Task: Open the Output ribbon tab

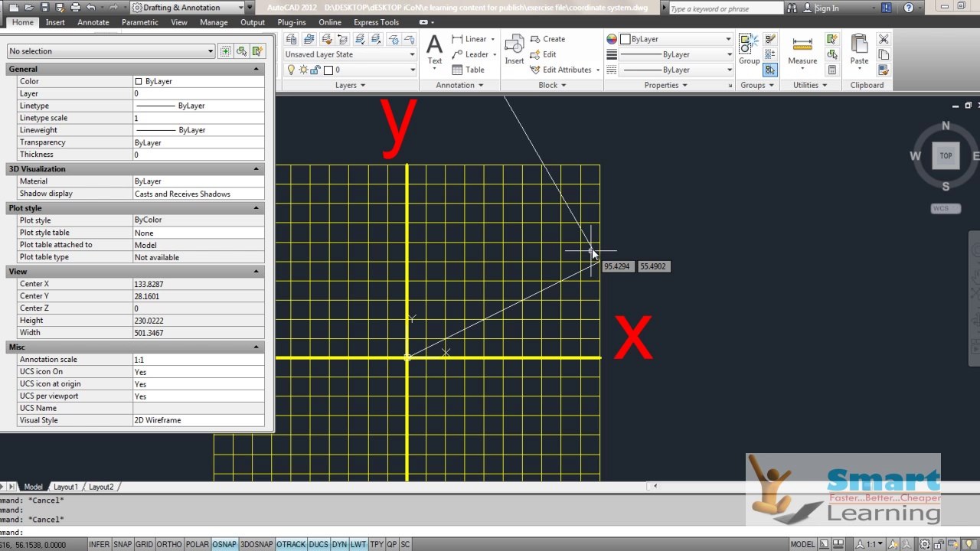Action: 253,22
